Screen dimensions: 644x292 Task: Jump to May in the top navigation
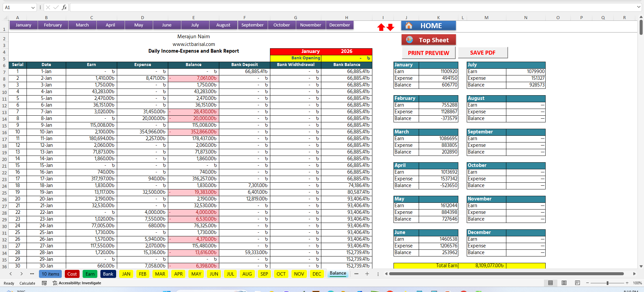[139, 25]
